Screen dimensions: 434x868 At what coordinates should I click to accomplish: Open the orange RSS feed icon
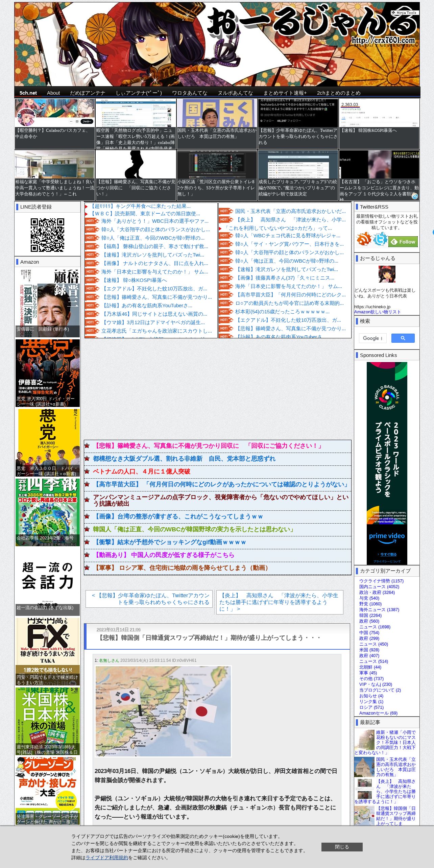tap(364, 239)
